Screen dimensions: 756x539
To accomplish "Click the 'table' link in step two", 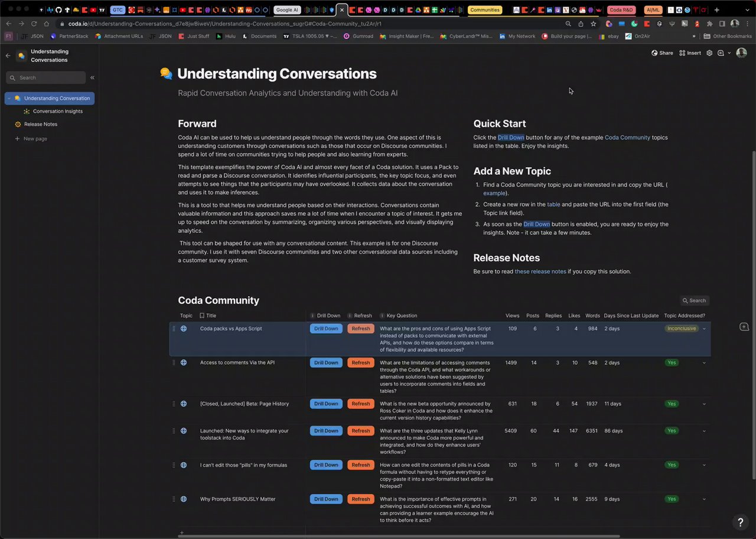I will 553,204.
